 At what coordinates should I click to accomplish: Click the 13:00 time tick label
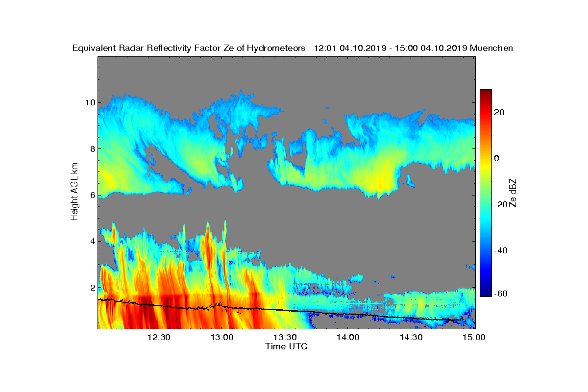click(222, 337)
